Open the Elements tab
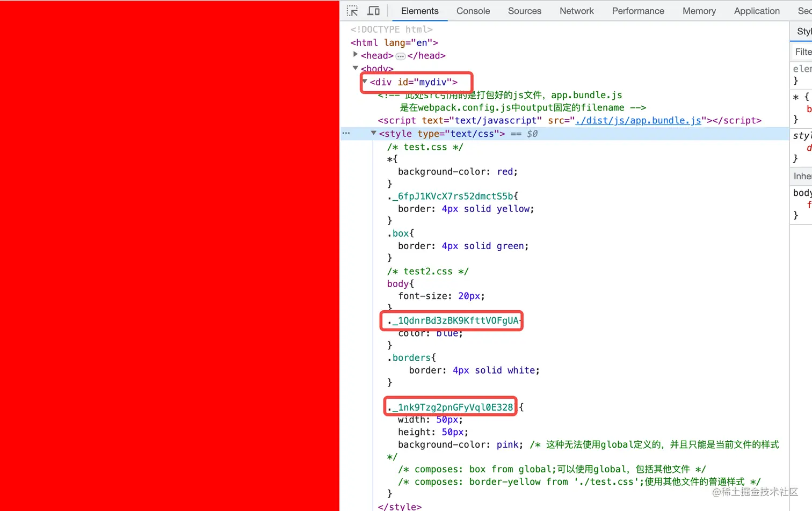 (419, 11)
